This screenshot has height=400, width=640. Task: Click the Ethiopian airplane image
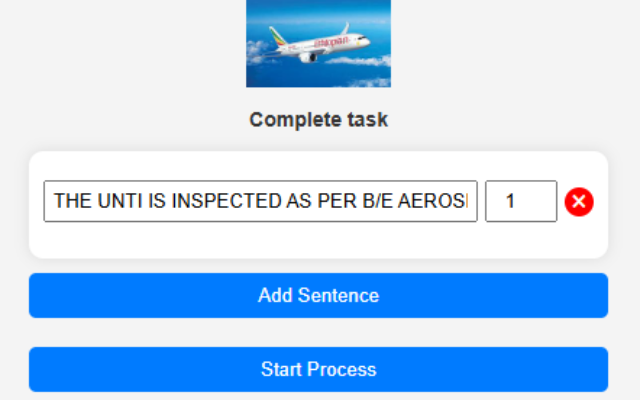318,43
